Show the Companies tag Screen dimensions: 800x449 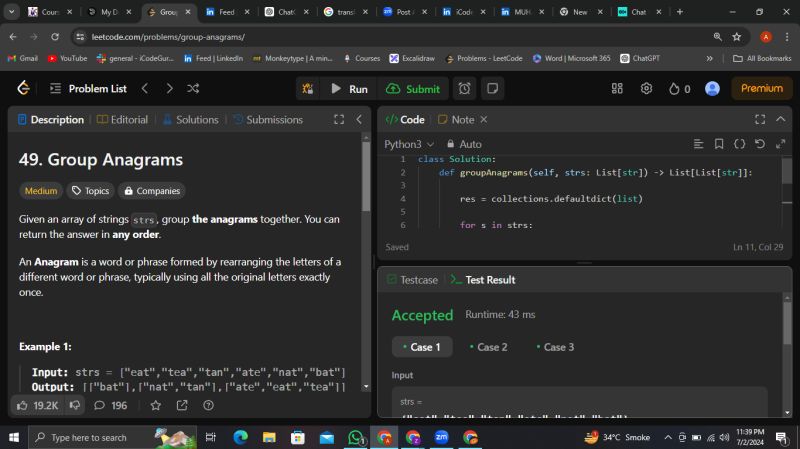coord(152,191)
